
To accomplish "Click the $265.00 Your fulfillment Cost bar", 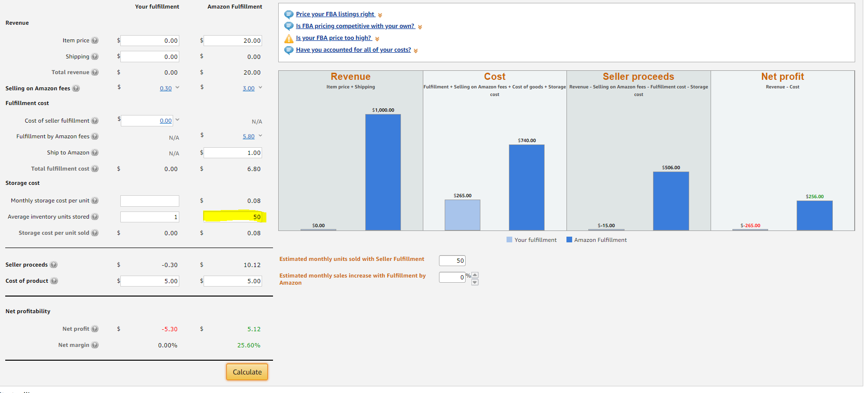I will tap(462, 215).
